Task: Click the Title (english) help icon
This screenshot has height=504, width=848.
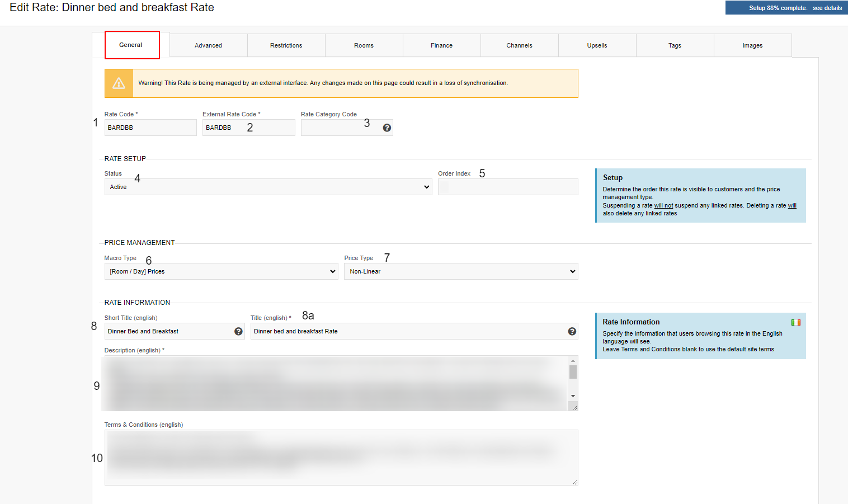Action: (572, 332)
